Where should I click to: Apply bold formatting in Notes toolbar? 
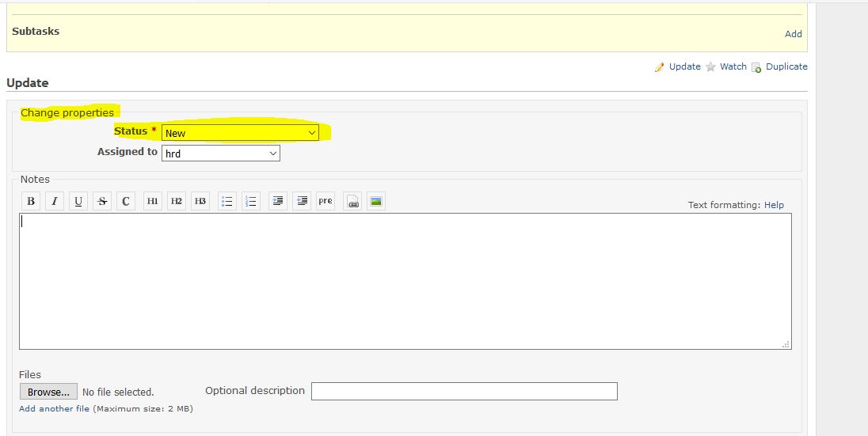tap(31, 202)
